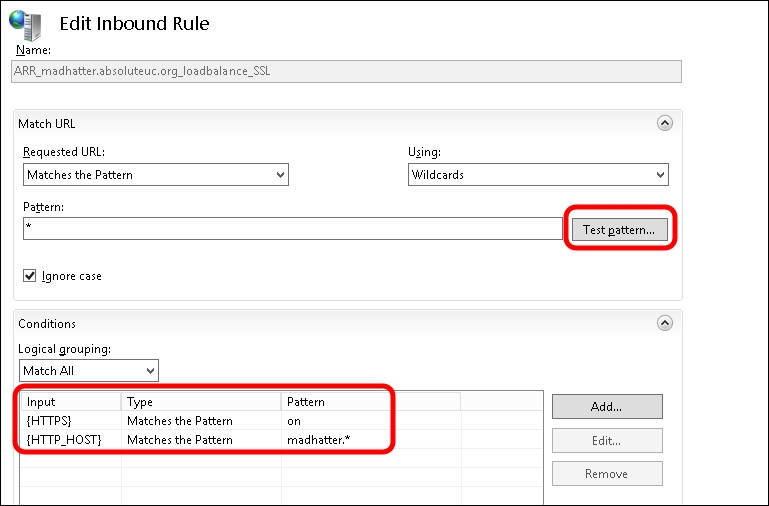Click inside the Pattern text field
This screenshot has height=506, width=769.
pos(292,229)
